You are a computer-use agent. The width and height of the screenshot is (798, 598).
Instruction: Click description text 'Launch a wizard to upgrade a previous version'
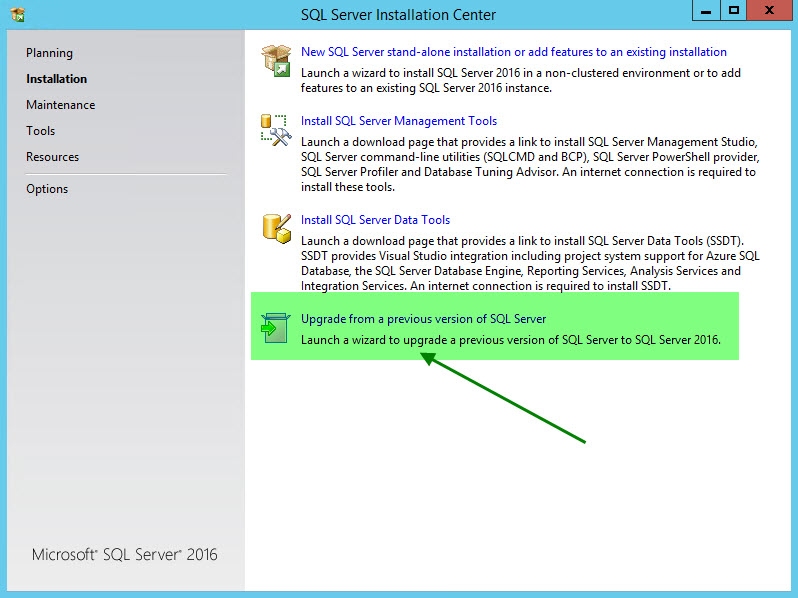point(430,340)
